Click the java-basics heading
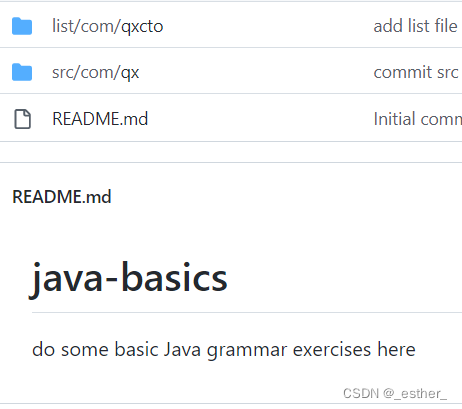Image resolution: width=462 pixels, height=409 pixels. coord(129,278)
